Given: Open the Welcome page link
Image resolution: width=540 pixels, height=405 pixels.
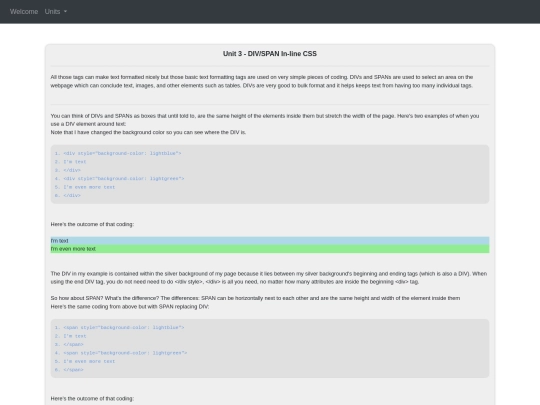Looking at the screenshot, I should pos(24,11).
